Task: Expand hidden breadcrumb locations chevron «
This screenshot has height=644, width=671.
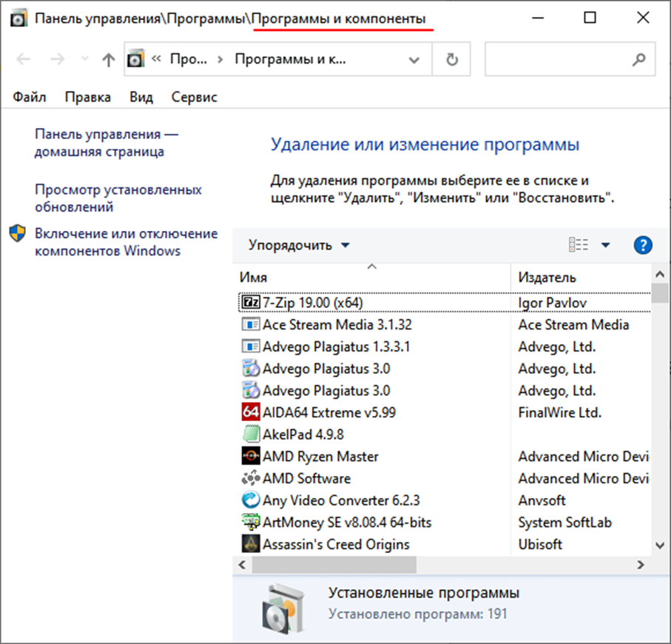Action: click(156, 58)
